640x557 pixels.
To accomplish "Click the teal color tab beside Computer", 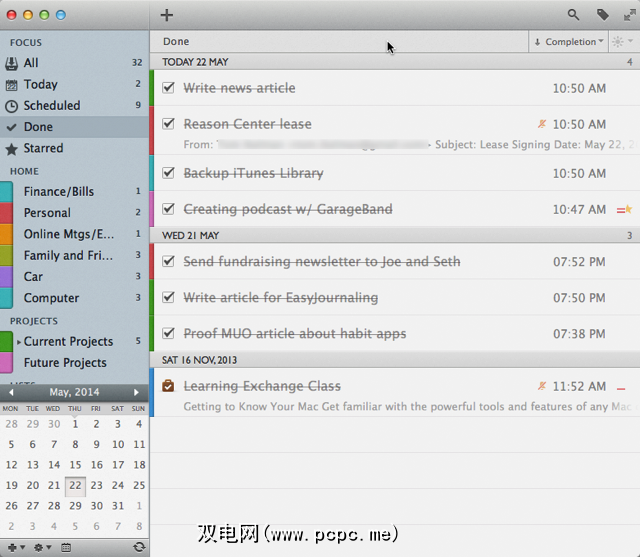I will click(6, 298).
